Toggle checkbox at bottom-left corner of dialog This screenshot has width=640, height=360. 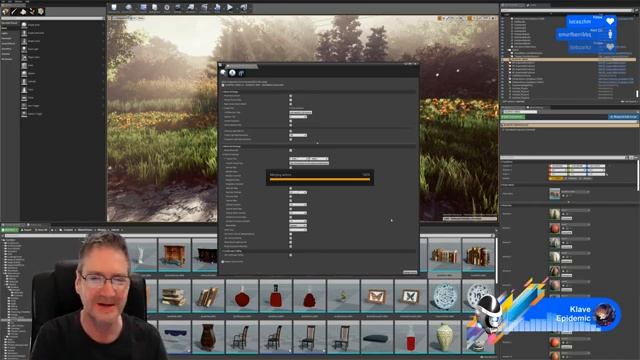pos(223,262)
